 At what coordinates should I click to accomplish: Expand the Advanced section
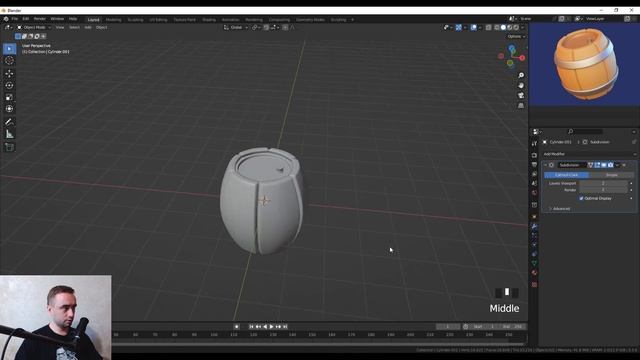(x=560, y=209)
